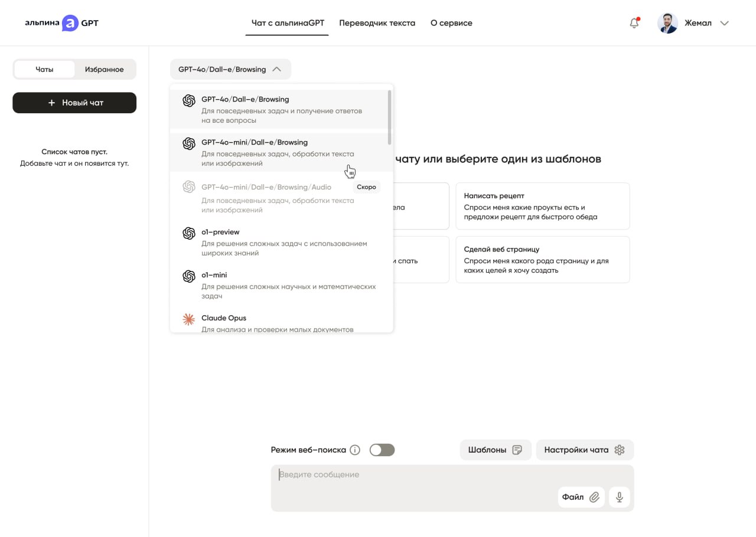Choose GPT-4o/Dall-e/Browsing model option
This screenshot has width=756, height=537.
pos(278,109)
